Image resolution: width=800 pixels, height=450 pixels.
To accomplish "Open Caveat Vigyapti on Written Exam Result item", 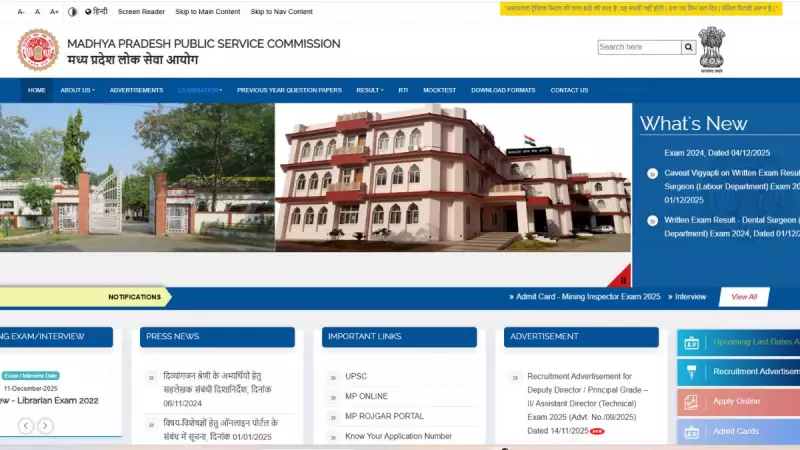I will pyautogui.click(x=732, y=186).
